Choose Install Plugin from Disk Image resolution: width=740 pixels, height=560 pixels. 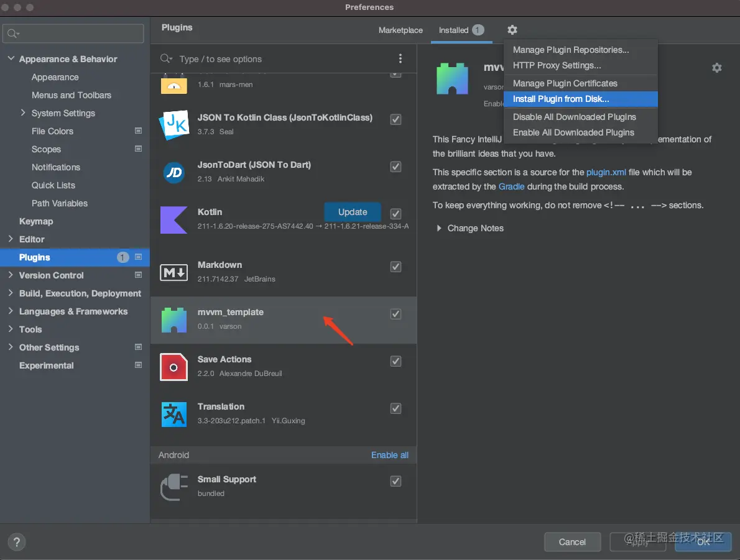pyautogui.click(x=580, y=99)
